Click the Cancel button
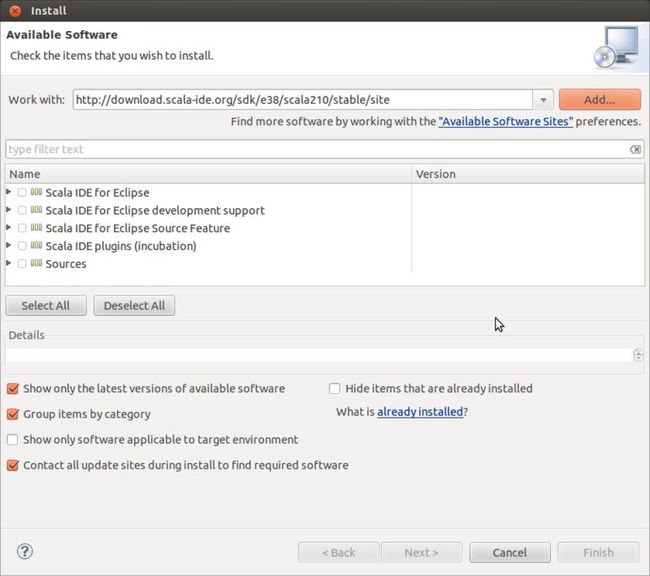Image resolution: width=650 pixels, height=576 pixels. (510, 552)
